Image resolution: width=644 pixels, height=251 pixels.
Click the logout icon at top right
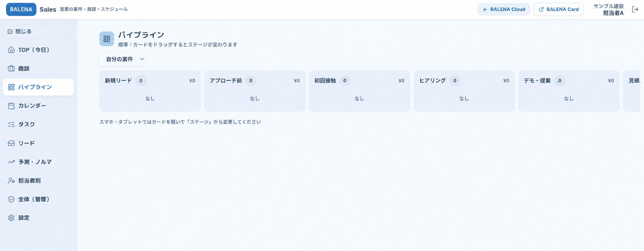click(x=635, y=9)
